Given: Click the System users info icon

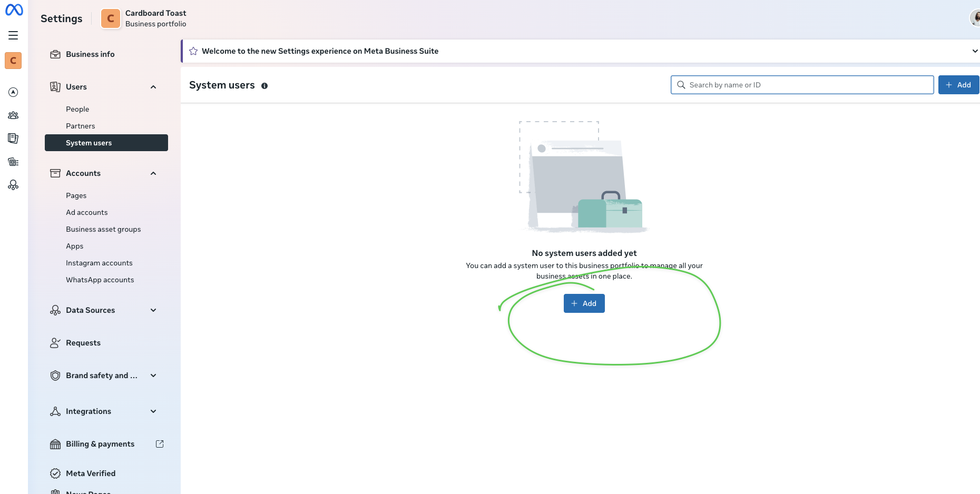Looking at the screenshot, I should (x=264, y=85).
